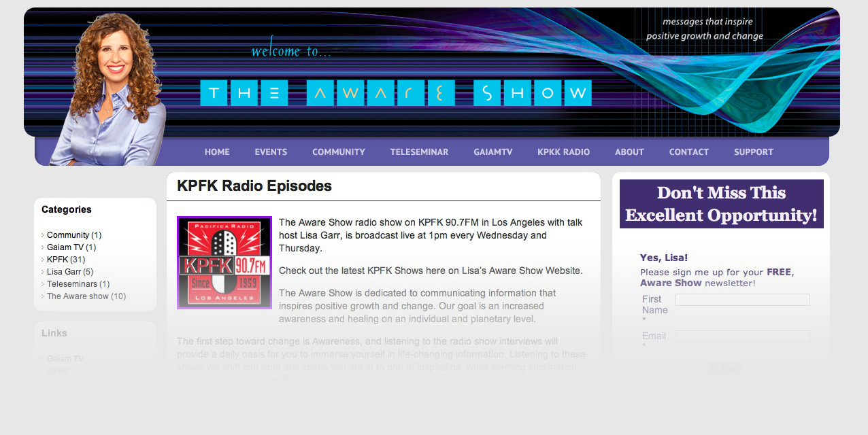The image size is (868, 435).
Task: Open the Gaiam TV category link
Action: pyautogui.click(x=65, y=247)
